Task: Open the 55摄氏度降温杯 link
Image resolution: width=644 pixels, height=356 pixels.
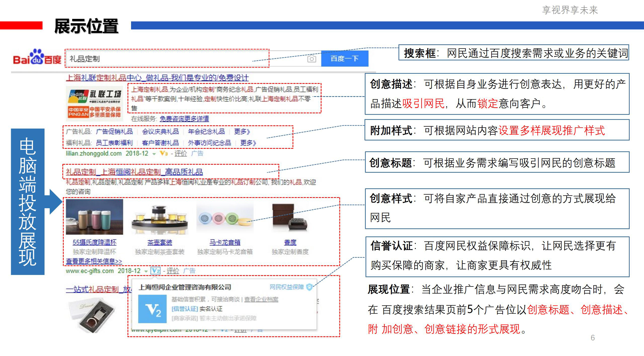Action: [x=94, y=242]
